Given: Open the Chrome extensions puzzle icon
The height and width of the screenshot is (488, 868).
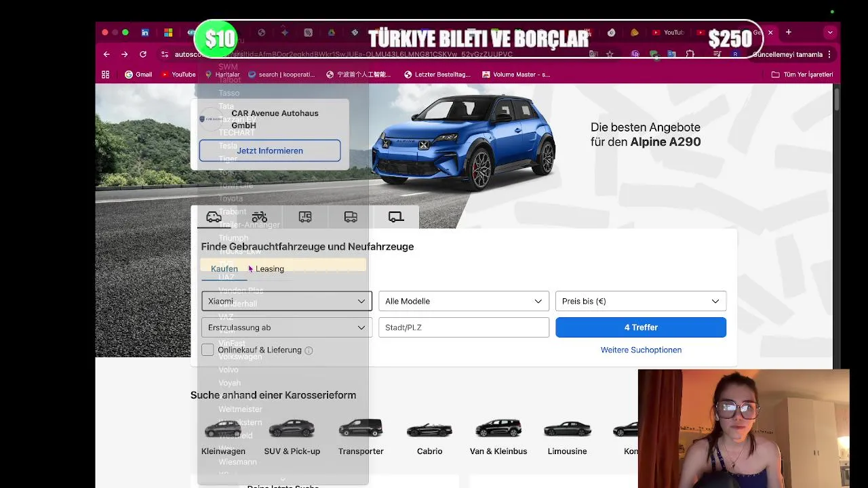Looking at the screenshot, I should (x=690, y=54).
